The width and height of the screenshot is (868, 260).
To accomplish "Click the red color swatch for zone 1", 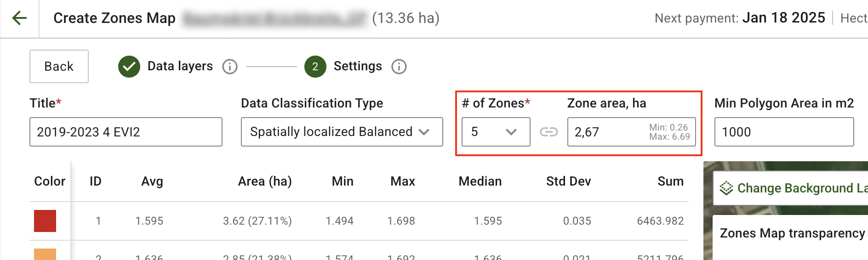I will [45, 221].
